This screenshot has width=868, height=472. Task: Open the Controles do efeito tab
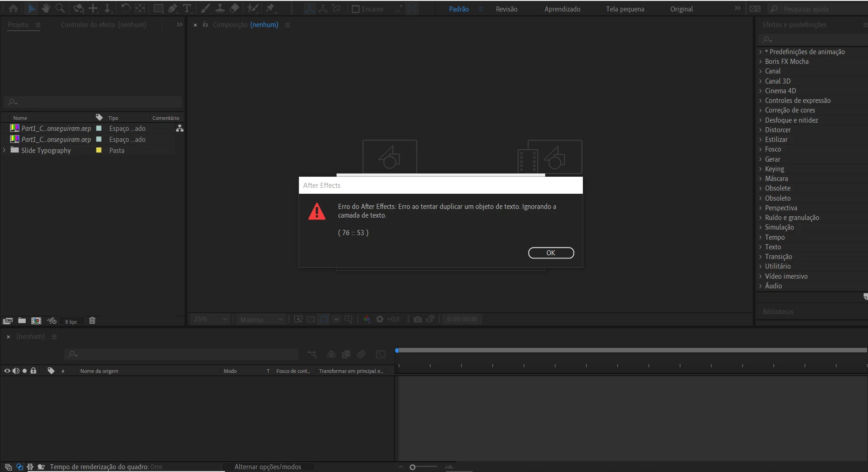(103, 25)
